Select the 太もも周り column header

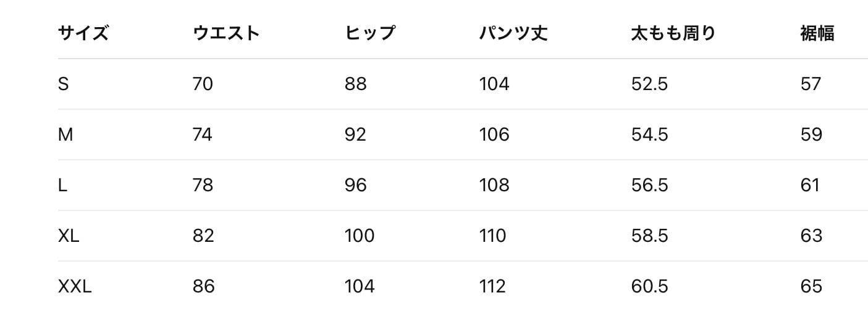pyautogui.click(x=673, y=33)
